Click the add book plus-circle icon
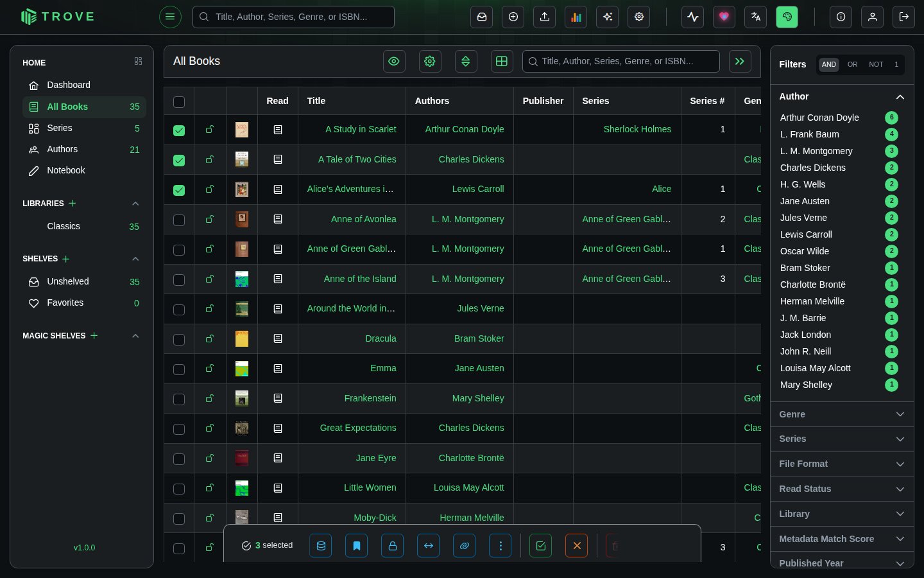This screenshot has height=578, width=924. 513,17
